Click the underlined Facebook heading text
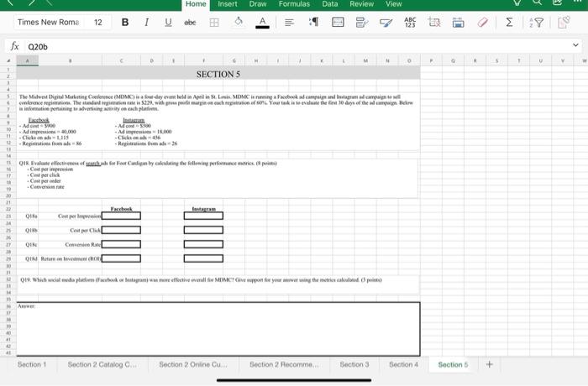 (x=39, y=120)
